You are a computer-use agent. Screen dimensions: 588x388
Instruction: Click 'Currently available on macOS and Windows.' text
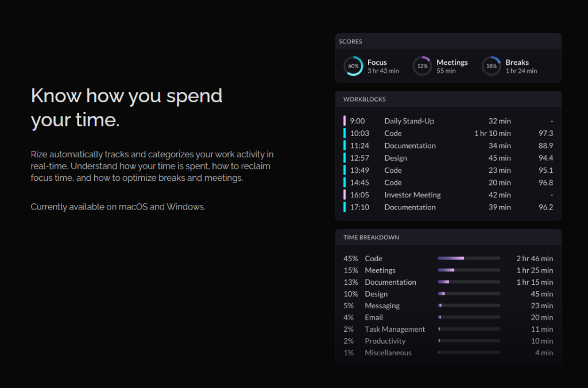118,207
